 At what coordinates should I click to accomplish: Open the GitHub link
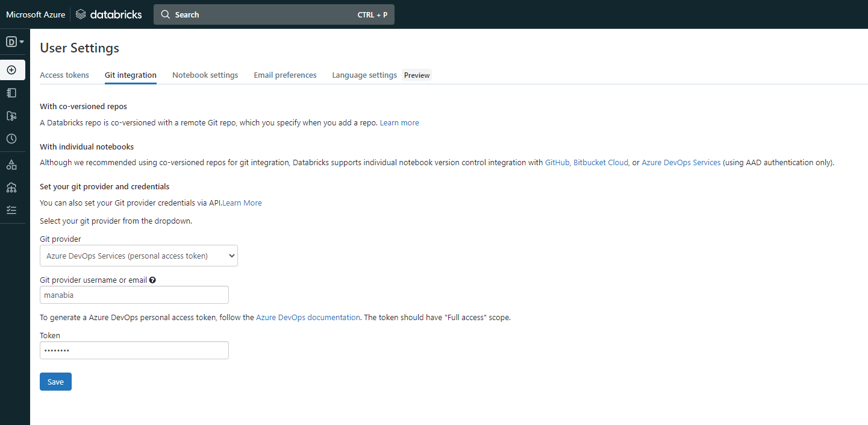[x=557, y=163]
